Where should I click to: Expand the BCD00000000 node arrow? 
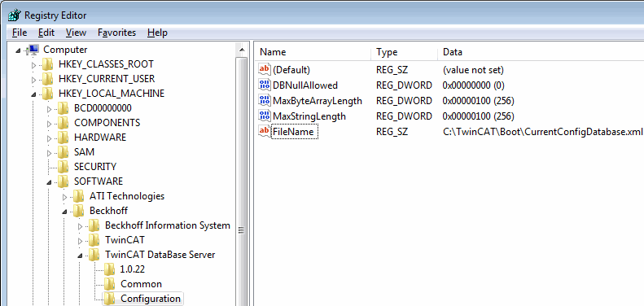(50, 109)
